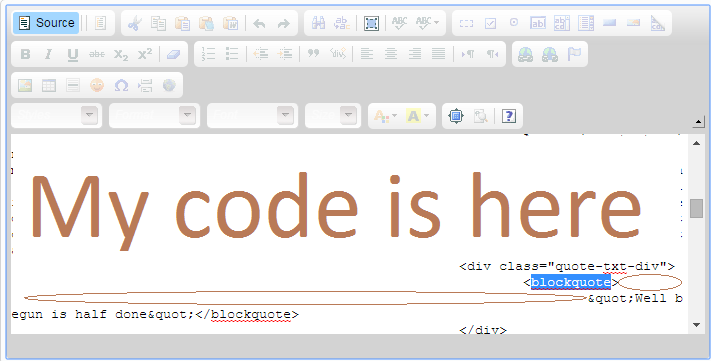Click the Insert Image icon
The width and height of the screenshot is (711, 361).
coord(25,85)
